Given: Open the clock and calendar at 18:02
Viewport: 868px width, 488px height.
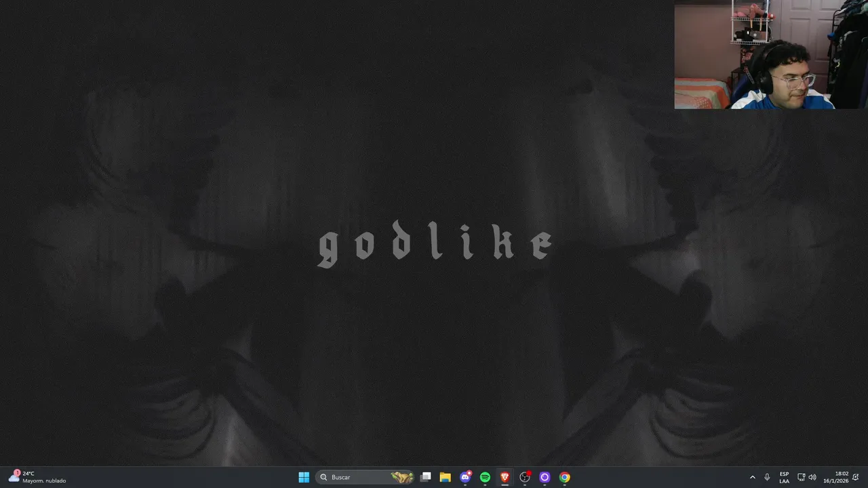Looking at the screenshot, I should tap(836, 477).
